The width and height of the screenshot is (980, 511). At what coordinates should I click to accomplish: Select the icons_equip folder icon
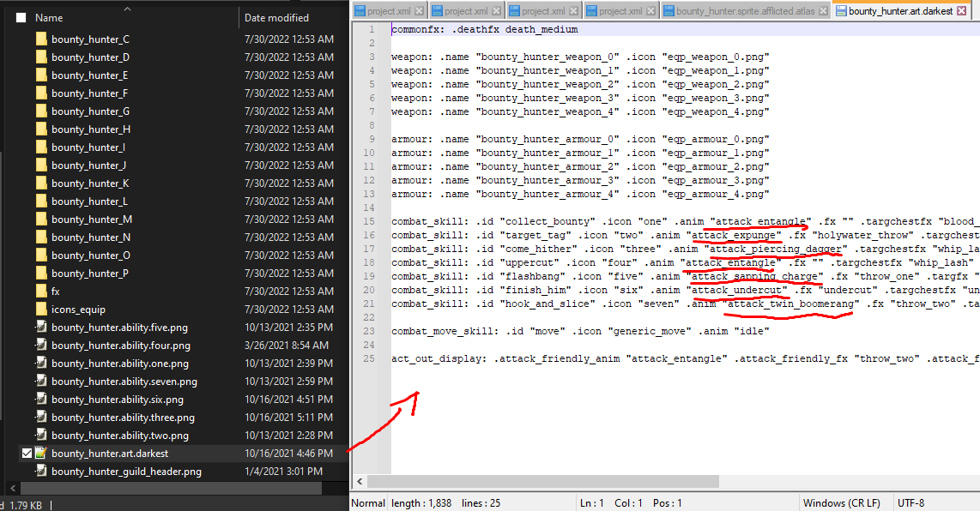pyautogui.click(x=41, y=310)
